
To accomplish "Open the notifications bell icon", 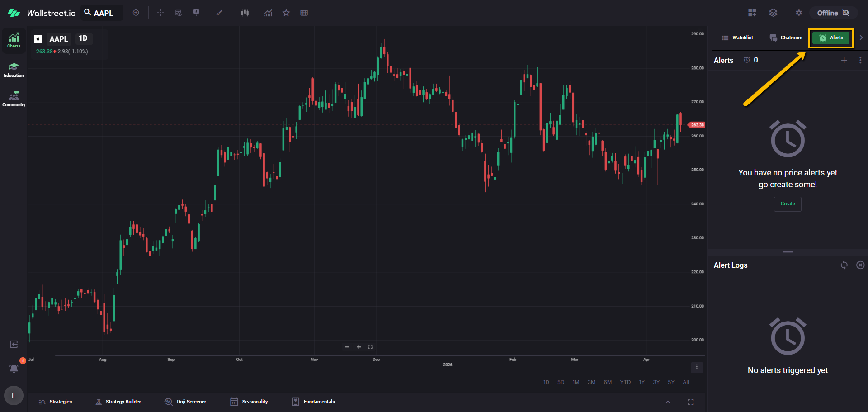I will tap(14, 369).
